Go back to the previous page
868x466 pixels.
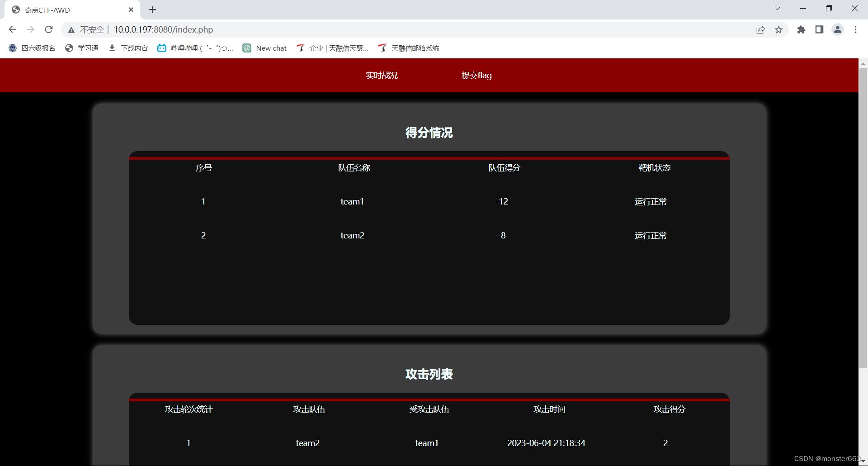(12, 29)
